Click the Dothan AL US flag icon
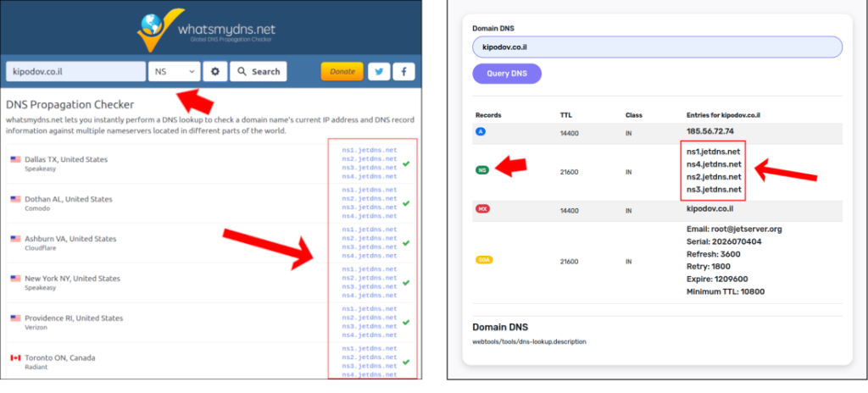The height and width of the screenshot is (393, 868). 15,199
